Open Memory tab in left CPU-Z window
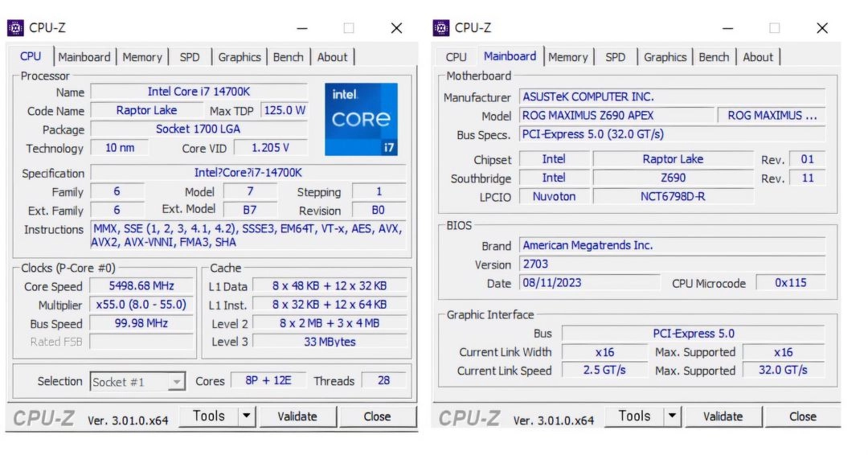This screenshot has height=455, width=868. [142, 57]
